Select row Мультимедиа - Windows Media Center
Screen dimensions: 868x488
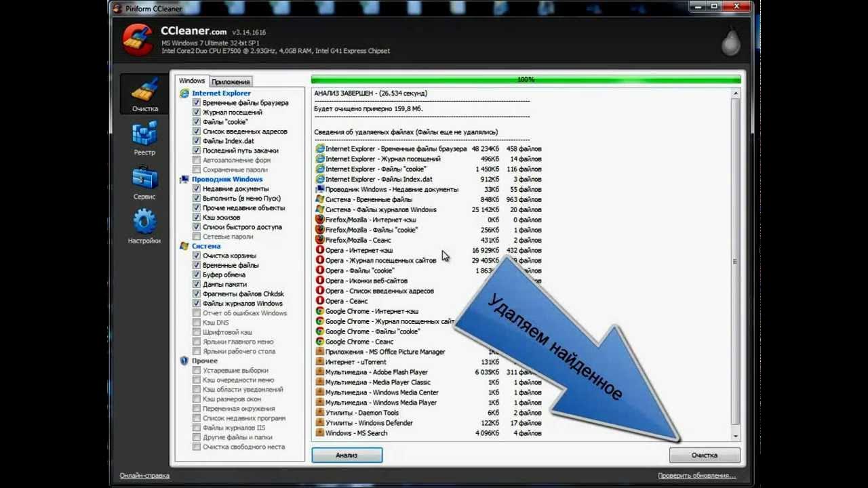(429, 392)
